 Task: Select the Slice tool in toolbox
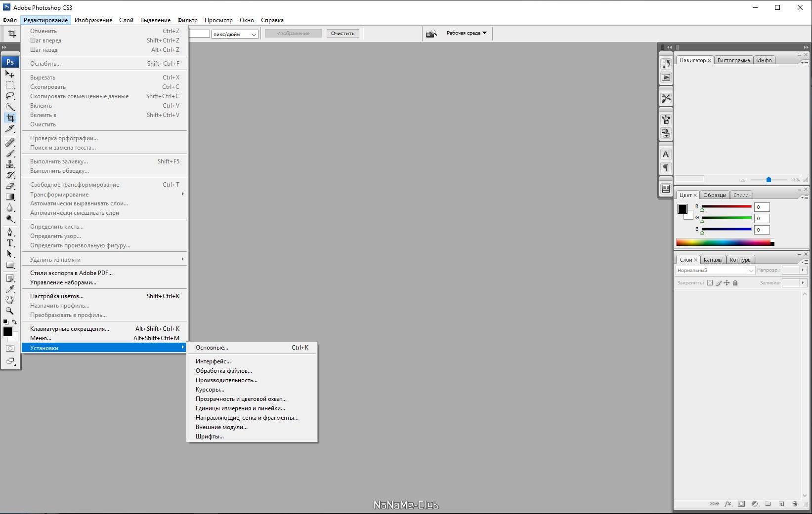[x=10, y=128]
